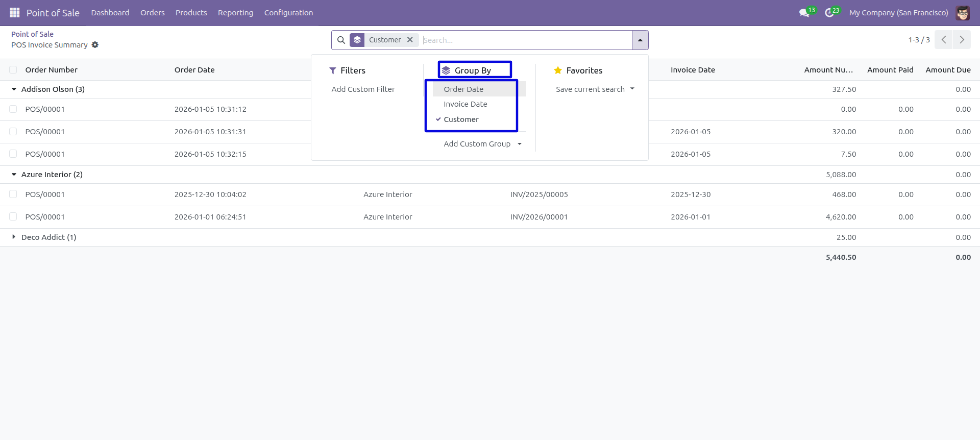
Task: Open the company switcher My Company (San Francisco)
Action: click(898, 13)
